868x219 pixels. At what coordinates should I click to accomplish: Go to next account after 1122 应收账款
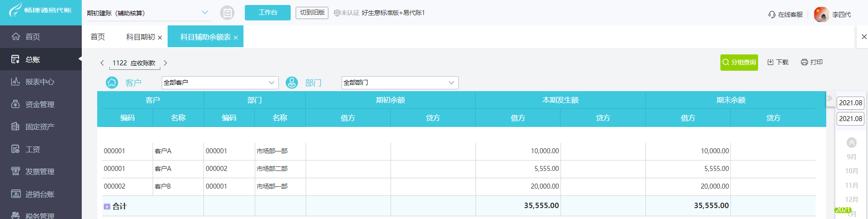click(x=165, y=63)
